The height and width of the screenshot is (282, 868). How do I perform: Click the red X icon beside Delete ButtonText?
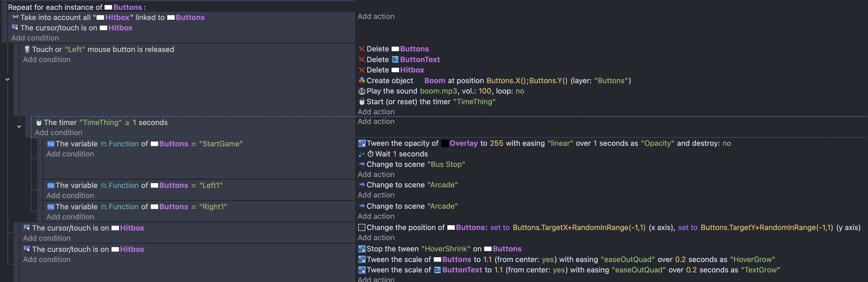coord(361,59)
